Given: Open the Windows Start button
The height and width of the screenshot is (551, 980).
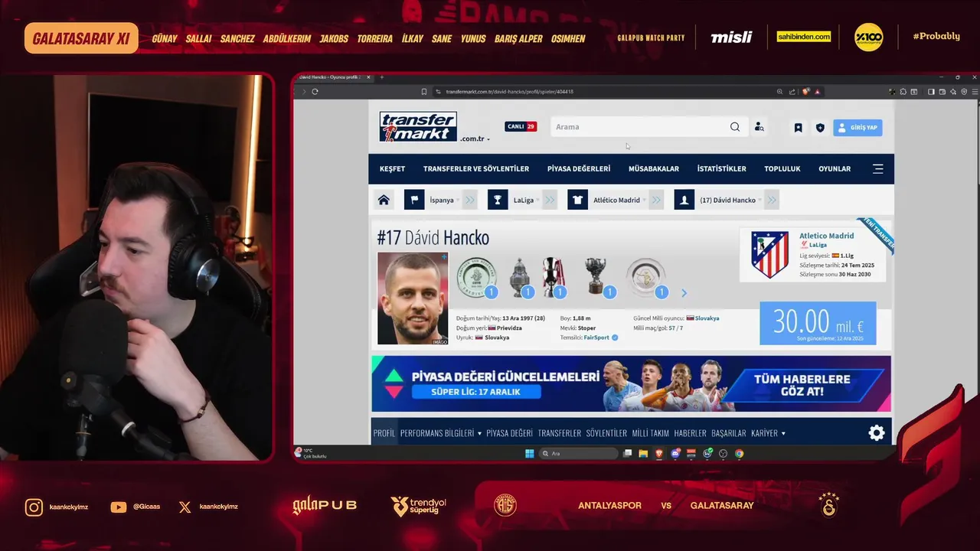Looking at the screenshot, I should (529, 453).
